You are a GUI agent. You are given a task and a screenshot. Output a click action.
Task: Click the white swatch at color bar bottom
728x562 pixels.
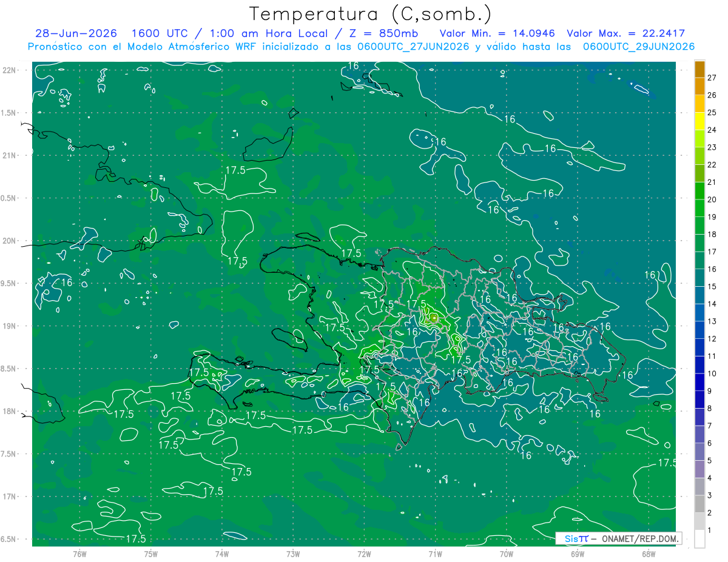[x=699, y=539]
